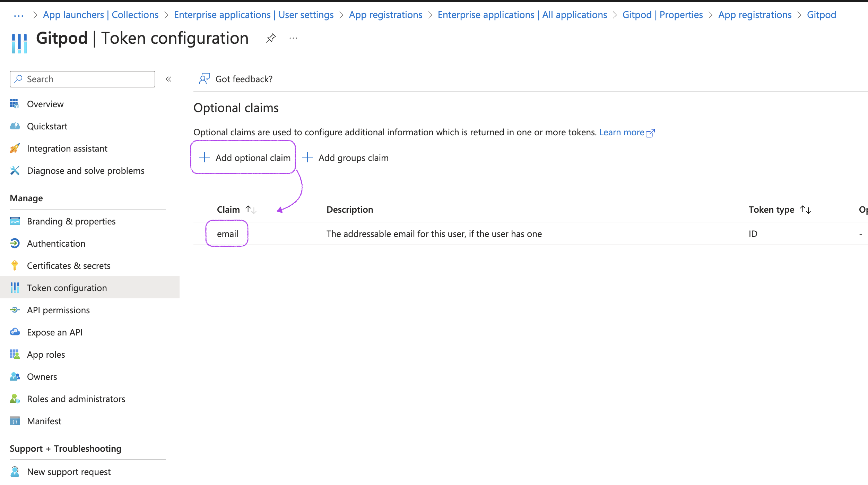The width and height of the screenshot is (868, 485).
Task: Click the Integration assistant rocket icon
Action: coord(15,148)
